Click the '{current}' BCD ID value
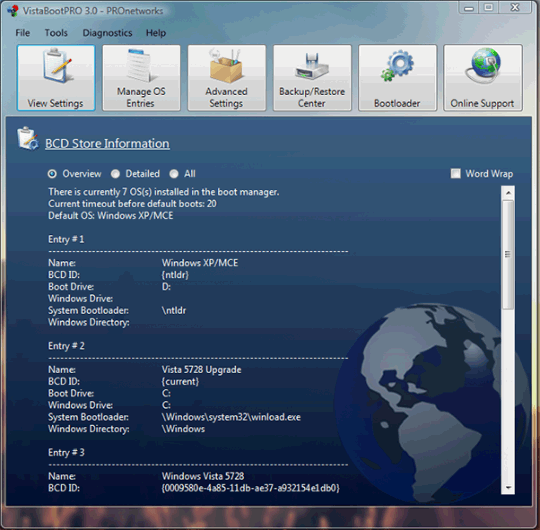 tap(180, 382)
